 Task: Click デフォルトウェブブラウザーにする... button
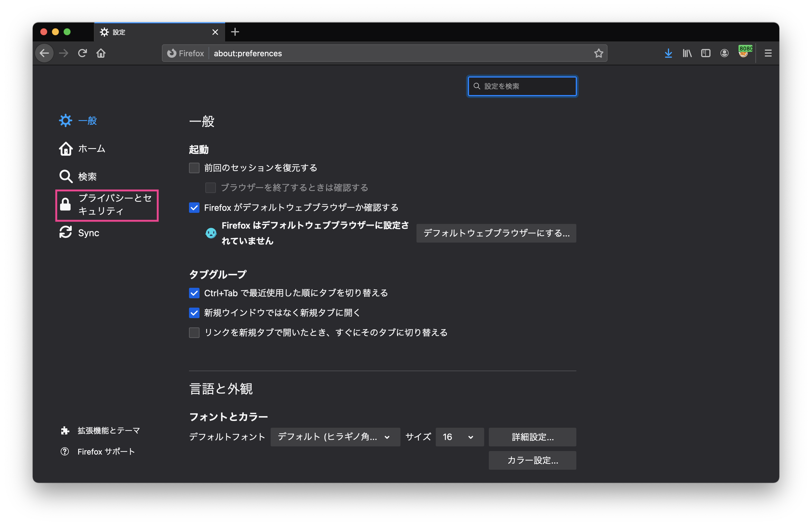click(x=496, y=233)
